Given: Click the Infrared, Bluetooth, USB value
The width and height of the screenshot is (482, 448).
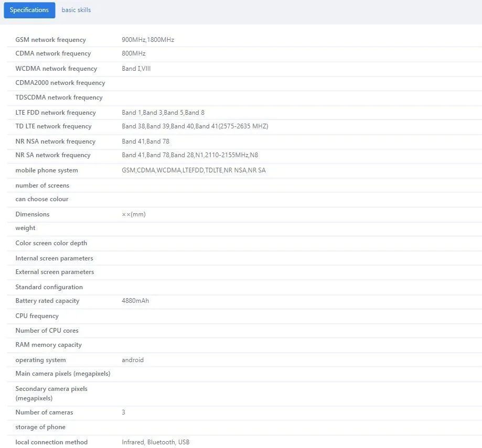Looking at the screenshot, I should tap(155, 442).
